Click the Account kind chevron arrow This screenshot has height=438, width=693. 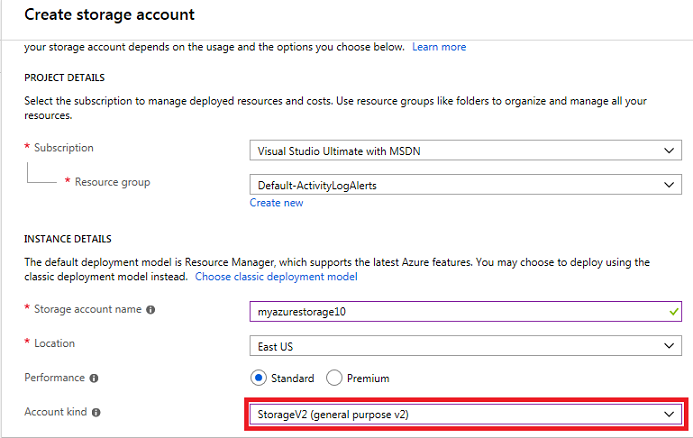(669, 414)
